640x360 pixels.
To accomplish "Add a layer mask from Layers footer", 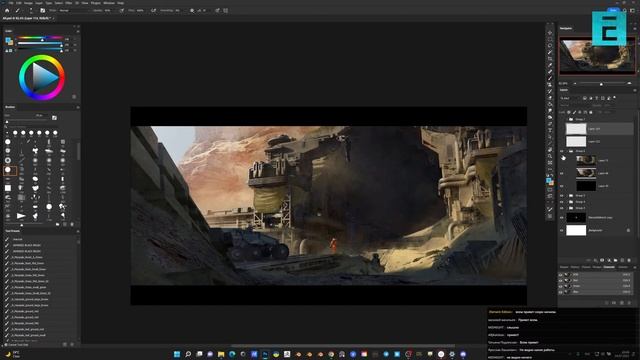I will [602, 260].
